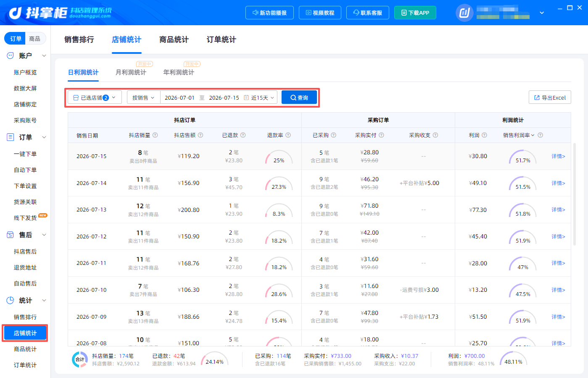
Task: Click the 统计 pie chart icon in sidebar
Action: point(10,300)
